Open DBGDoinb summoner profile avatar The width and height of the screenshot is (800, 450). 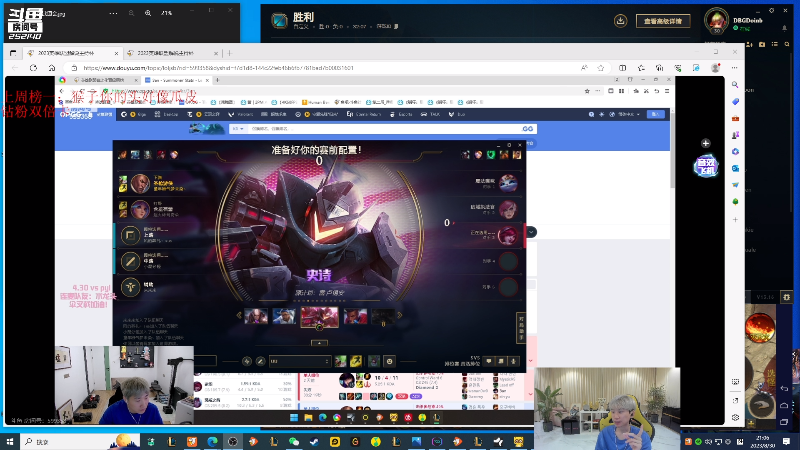pos(716,21)
